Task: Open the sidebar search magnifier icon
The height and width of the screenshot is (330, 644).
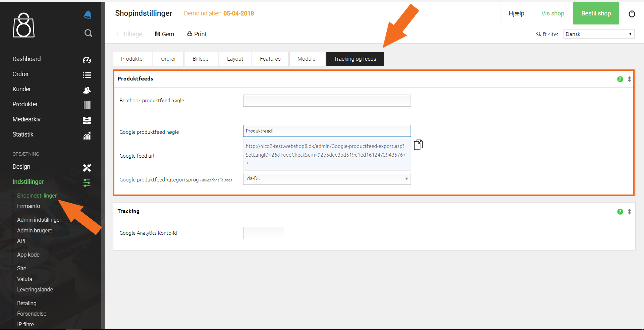Action: [88, 33]
